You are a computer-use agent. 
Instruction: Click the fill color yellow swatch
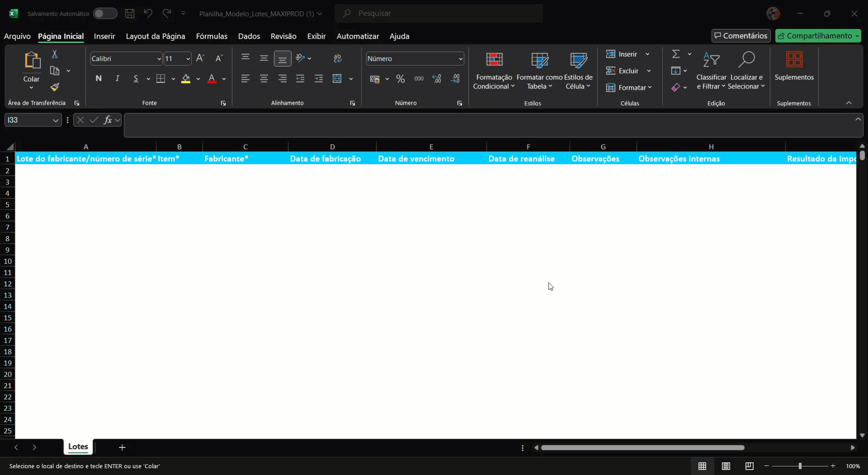coord(186,79)
